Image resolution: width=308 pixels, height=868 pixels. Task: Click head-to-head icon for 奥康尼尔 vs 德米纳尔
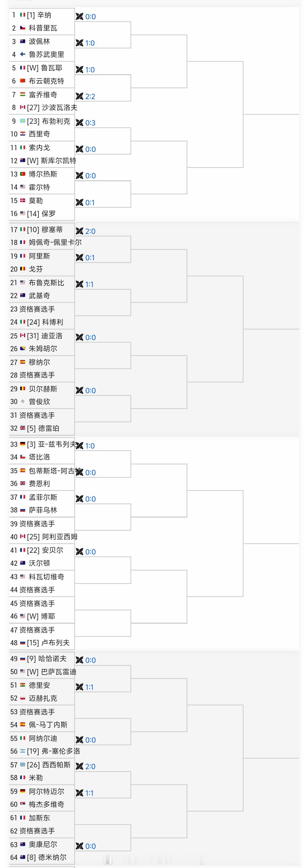click(79, 846)
